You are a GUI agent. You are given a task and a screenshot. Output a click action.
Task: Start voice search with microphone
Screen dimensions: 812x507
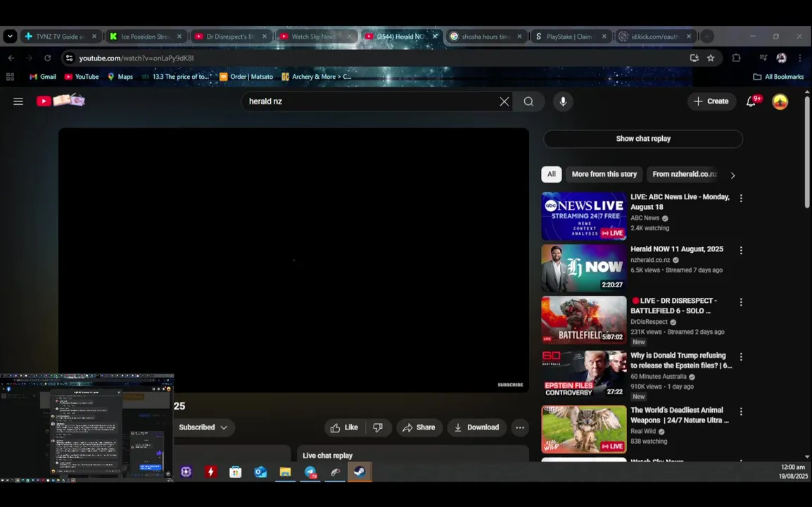coord(563,101)
